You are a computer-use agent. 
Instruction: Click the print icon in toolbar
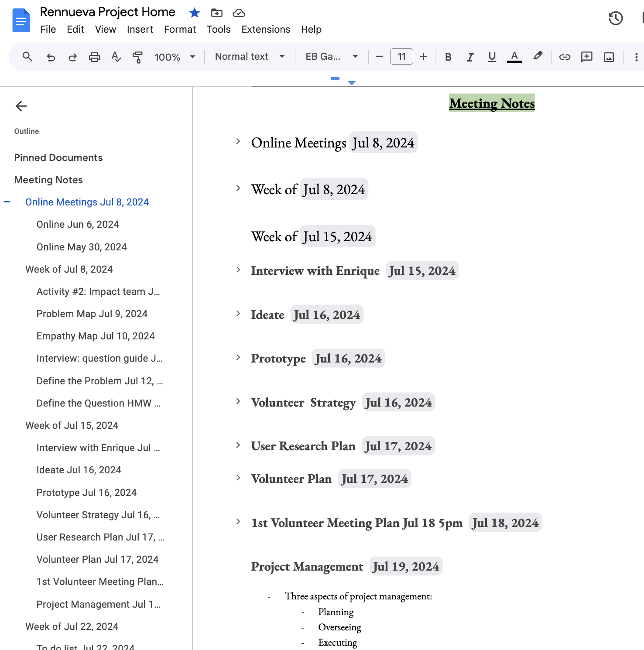pos(94,57)
